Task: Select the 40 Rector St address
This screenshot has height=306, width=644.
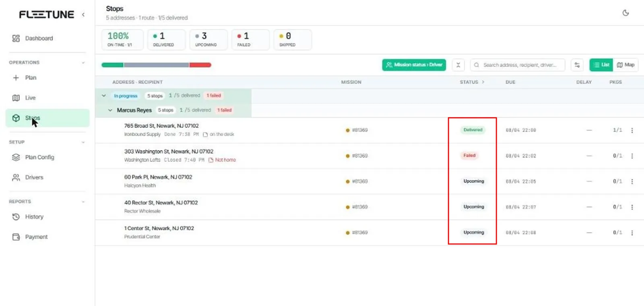Action: [x=161, y=203]
